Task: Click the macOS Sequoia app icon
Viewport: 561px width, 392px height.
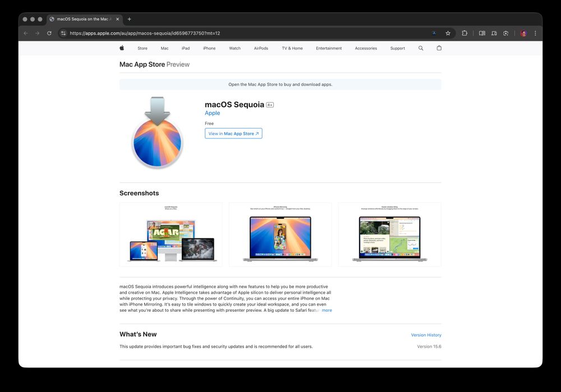Action: click(x=158, y=133)
